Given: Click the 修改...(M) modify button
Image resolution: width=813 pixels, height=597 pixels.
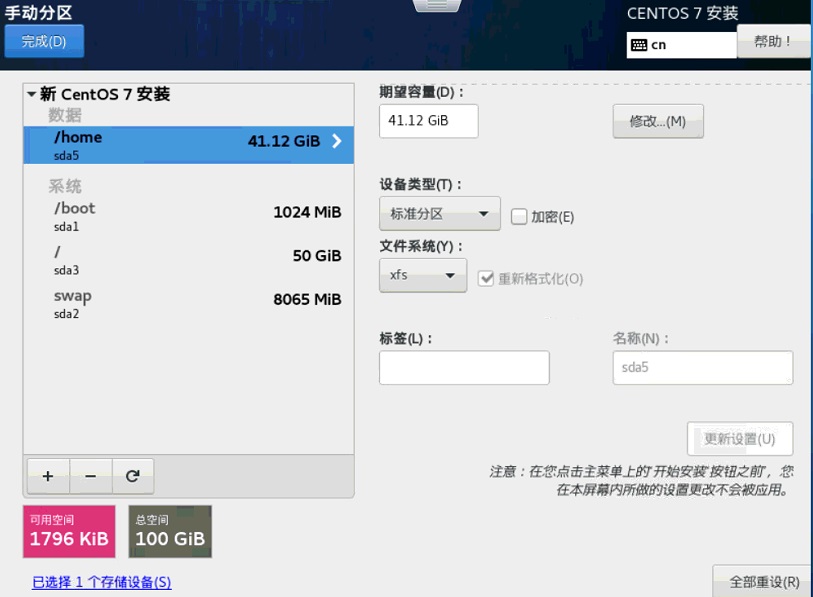Looking at the screenshot, I should [x=658, y=121].
